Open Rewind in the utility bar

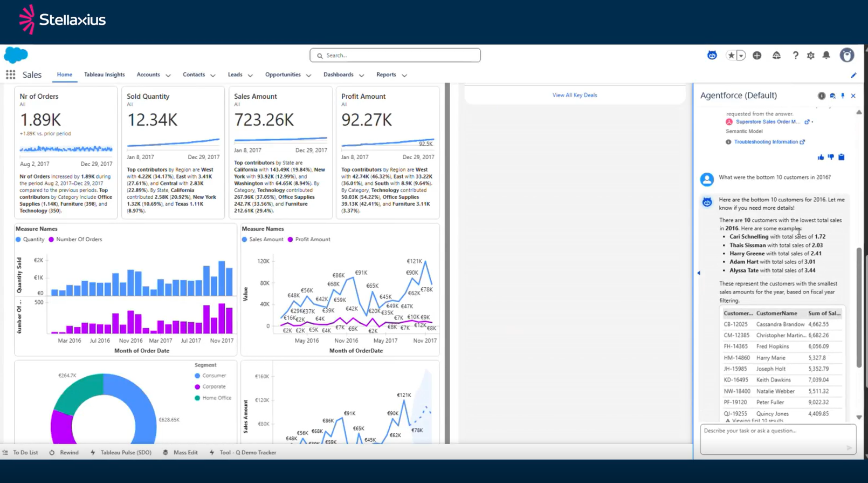pyautogui.click(x=64, y=452)
